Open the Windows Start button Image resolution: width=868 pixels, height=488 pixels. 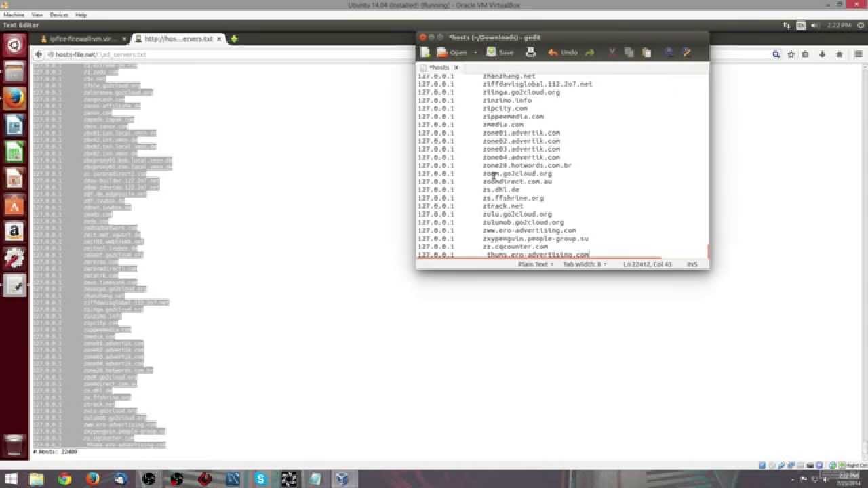tap(10, 479)
